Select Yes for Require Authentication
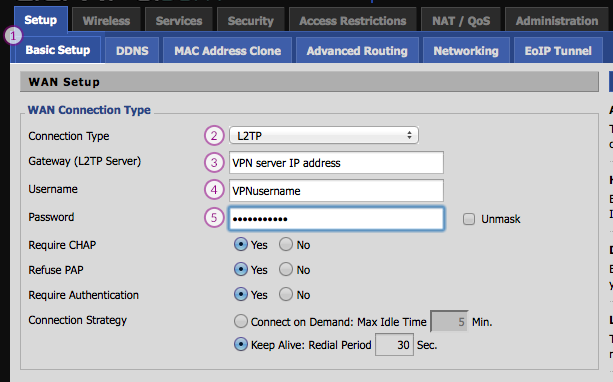Viewport: 613px width, 382px height. tap(240, 294)
